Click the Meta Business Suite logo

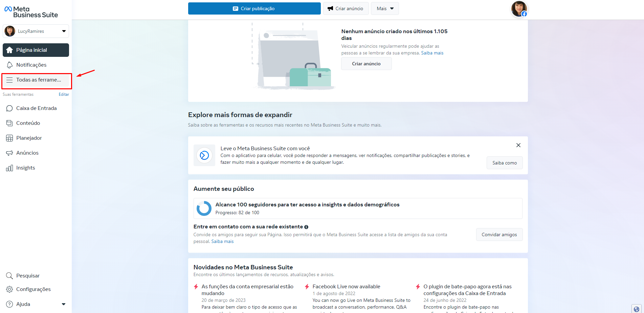click(x=31, y=12)
